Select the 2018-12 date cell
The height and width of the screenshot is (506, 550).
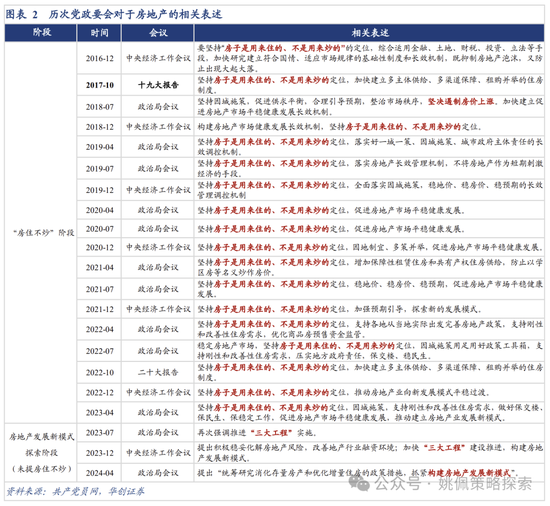tap(100, 127)
